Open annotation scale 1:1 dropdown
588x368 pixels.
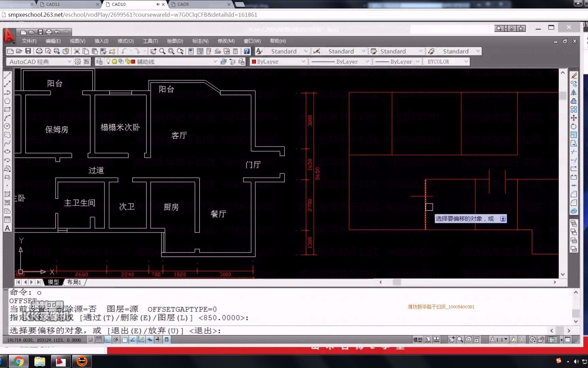pyautogui.click(x=499, y=340)
